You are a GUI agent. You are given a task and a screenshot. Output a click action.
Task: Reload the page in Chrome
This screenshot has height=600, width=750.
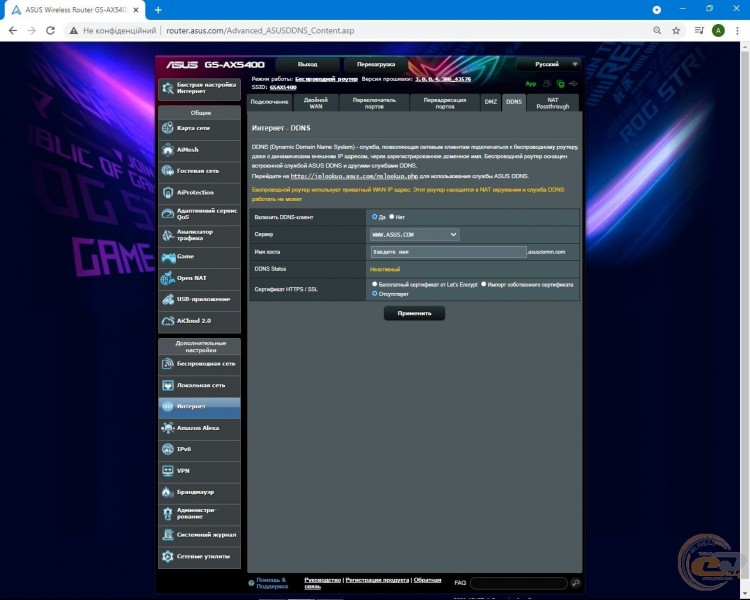click(50, 31)
